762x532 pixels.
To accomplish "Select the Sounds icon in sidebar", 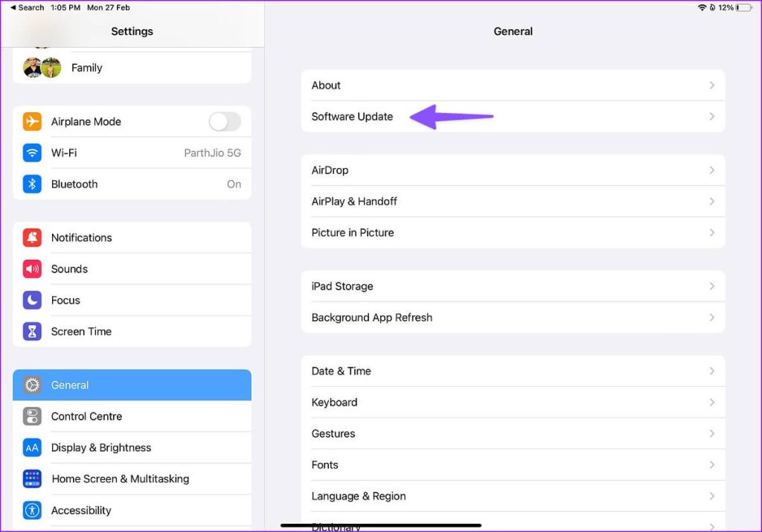I will click(31, 269).
